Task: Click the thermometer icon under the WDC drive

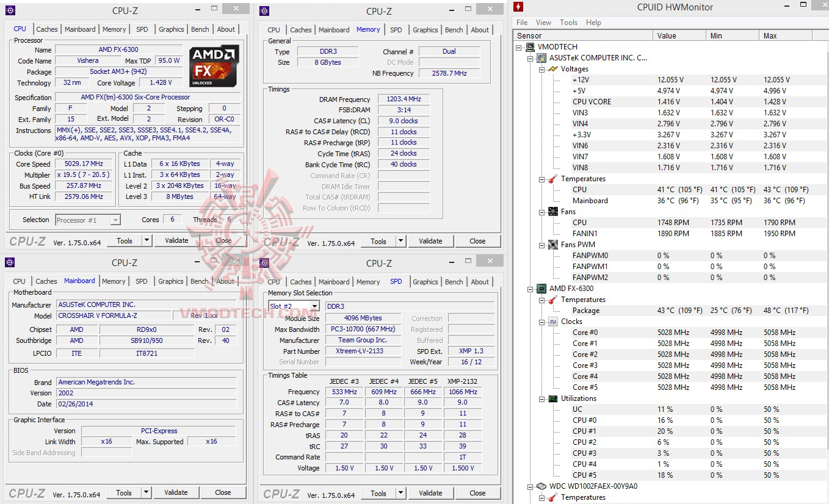Action: point(552,497)
